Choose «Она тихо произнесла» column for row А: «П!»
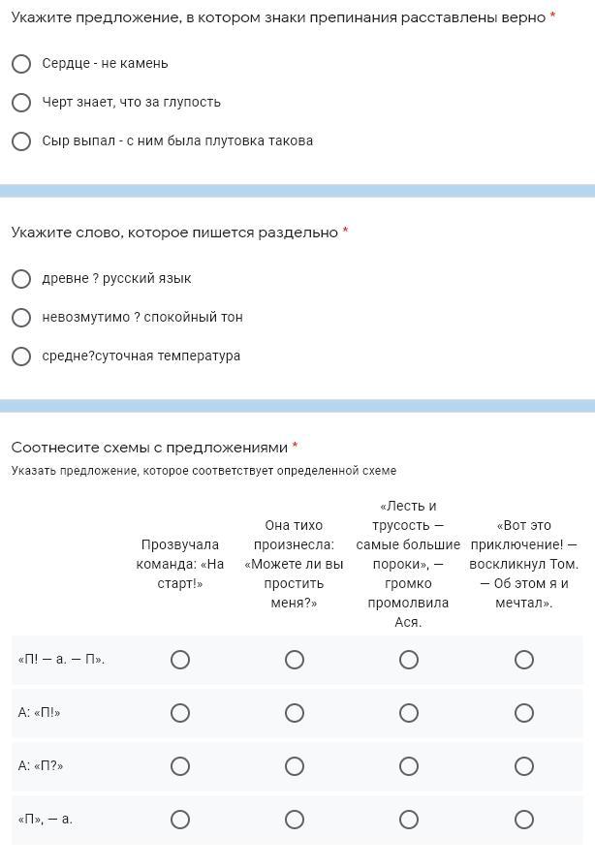This screenshot has height=868, width=595. [x=295, y=713]
